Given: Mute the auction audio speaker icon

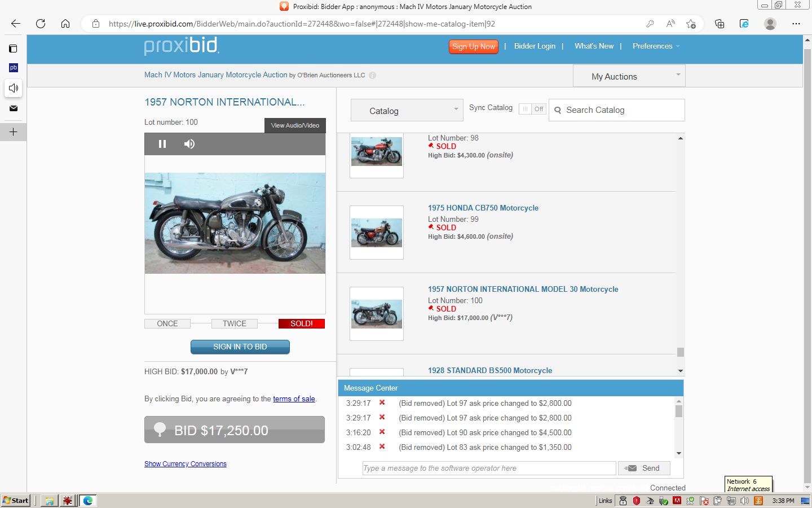Looking at the screenshot, I should click(x=189, y=144).
